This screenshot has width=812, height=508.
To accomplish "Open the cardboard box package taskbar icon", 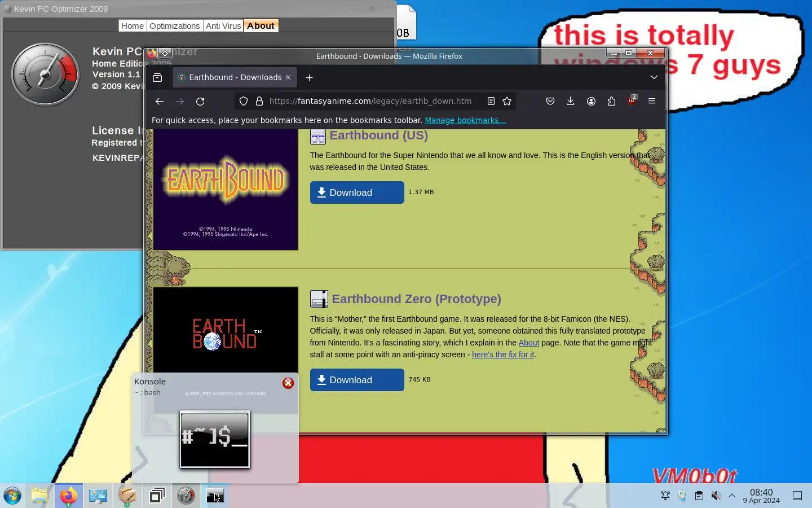I will tap(127, 496).
